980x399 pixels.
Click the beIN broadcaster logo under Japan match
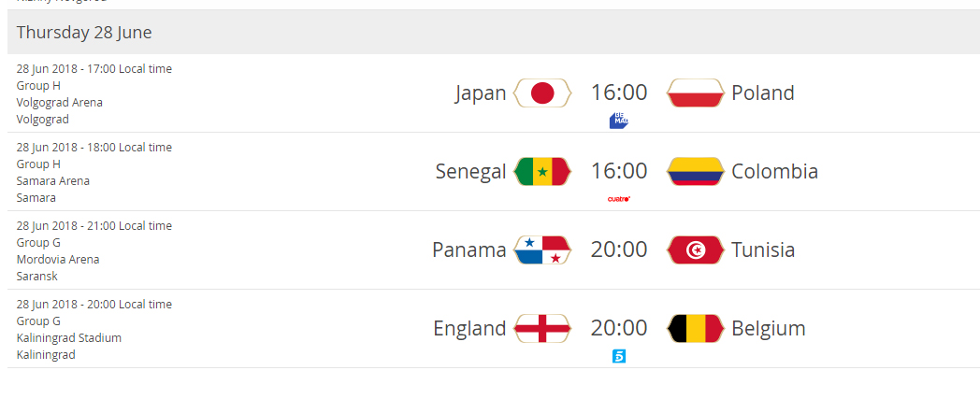coord(619,121)
